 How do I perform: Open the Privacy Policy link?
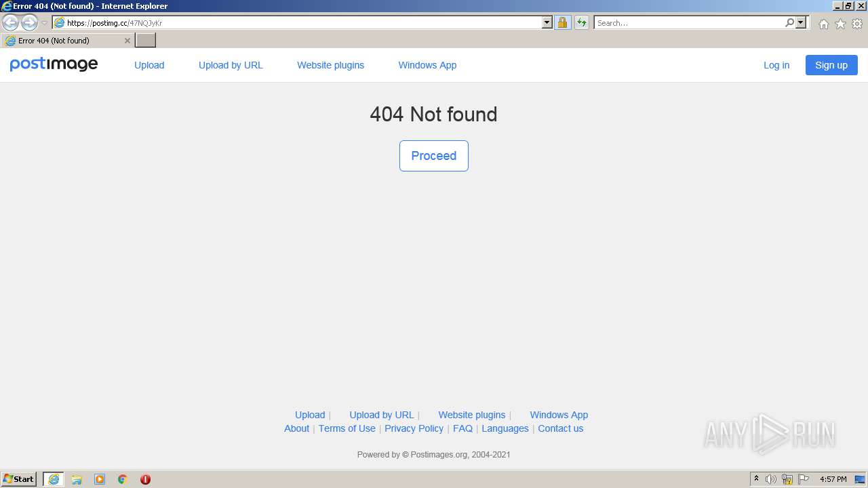414,428
